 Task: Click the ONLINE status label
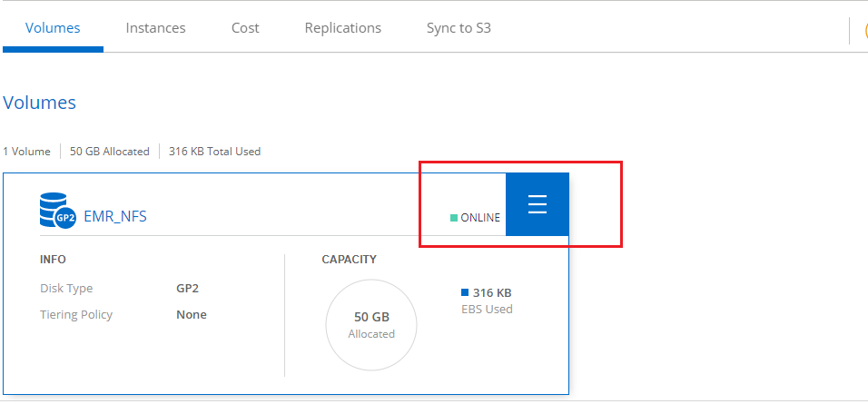click(480, 218)
